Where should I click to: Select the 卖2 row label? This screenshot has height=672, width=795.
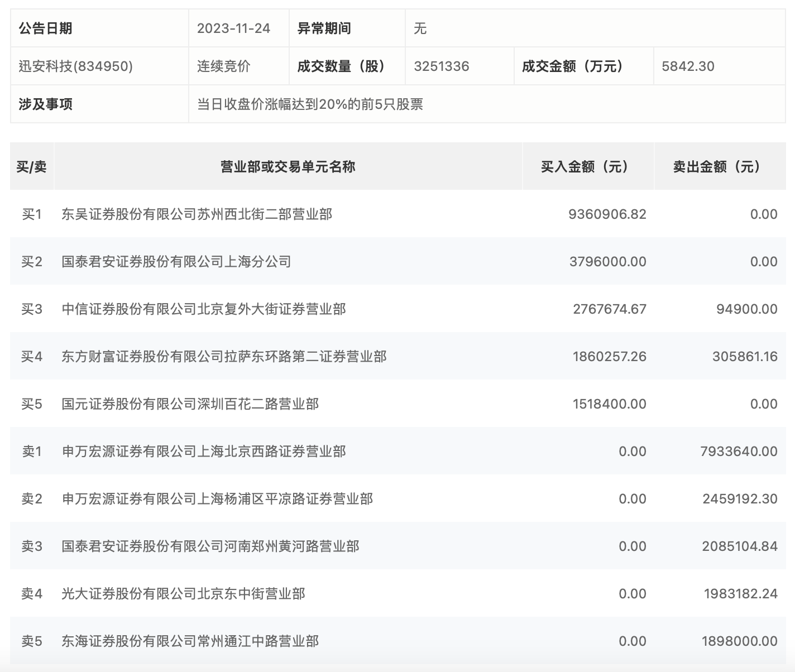32,498
